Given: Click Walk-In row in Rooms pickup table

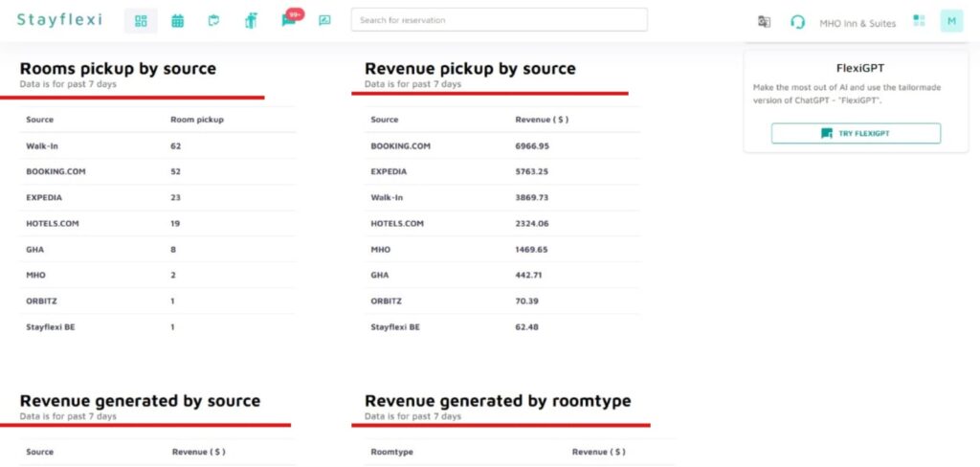Looking at the screenshot, I should coord(158,145).
